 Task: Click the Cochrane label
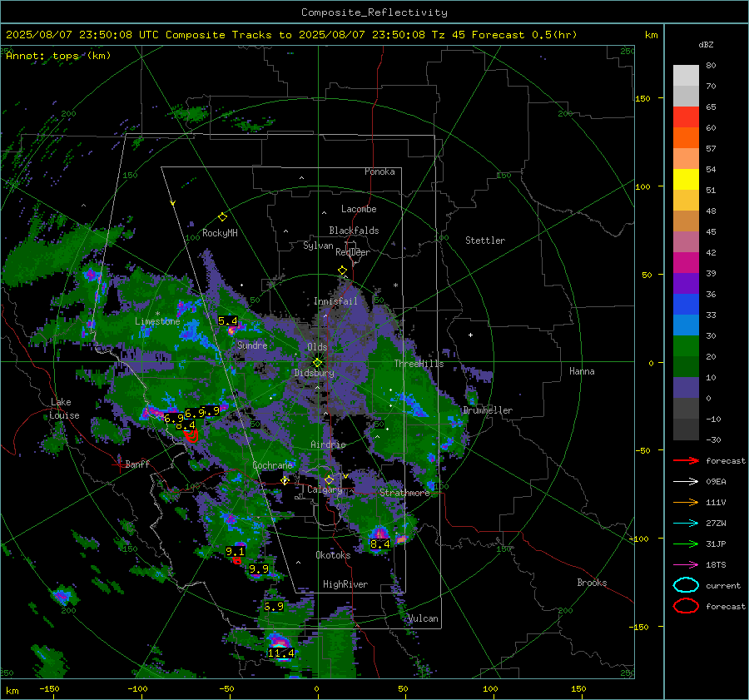[x=272, y=465]
